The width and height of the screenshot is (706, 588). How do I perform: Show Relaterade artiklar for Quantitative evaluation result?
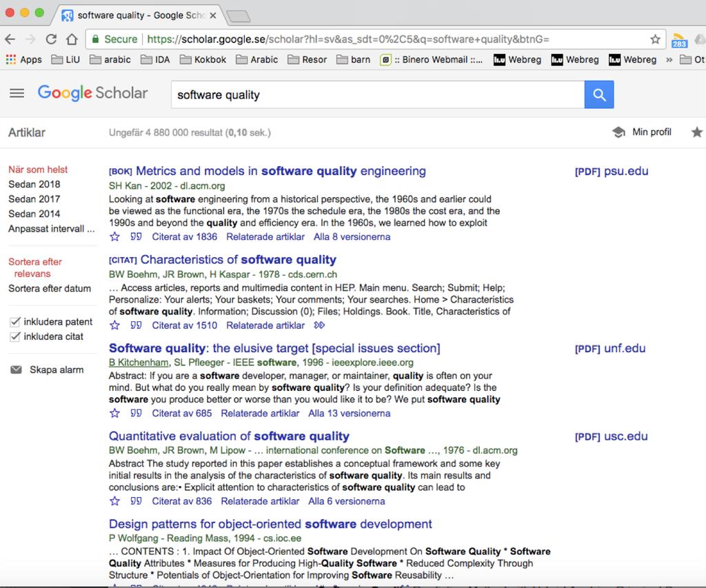point(260,501)
